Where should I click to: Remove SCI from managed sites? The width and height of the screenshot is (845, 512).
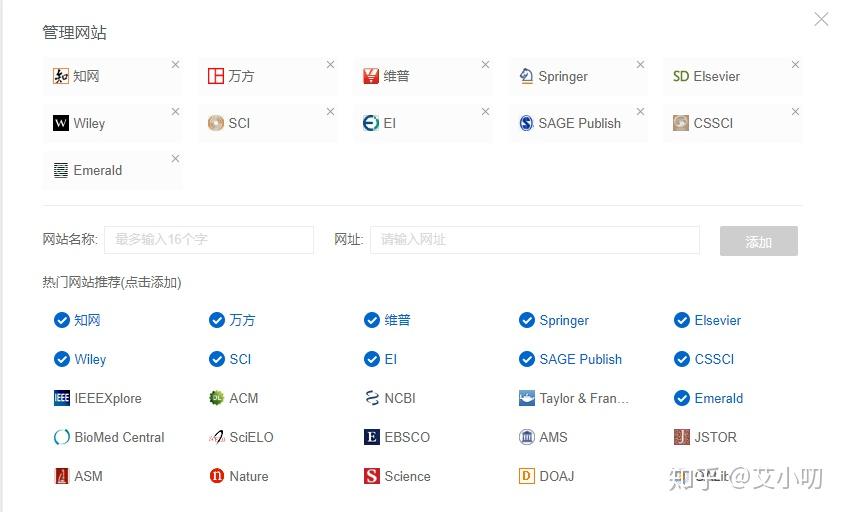pos(330,112)
